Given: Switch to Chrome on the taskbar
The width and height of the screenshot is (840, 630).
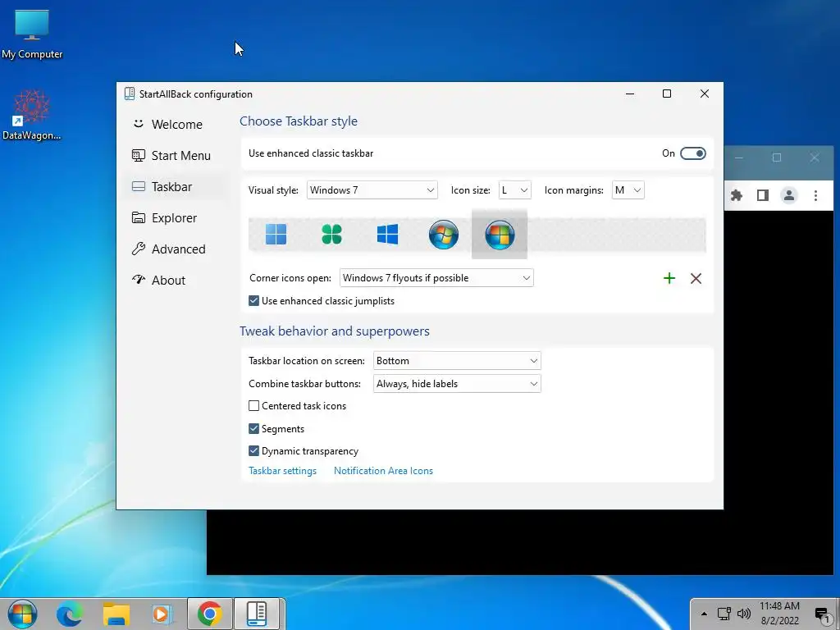Looking at the screenshot, I should click(x=209, y=614).
